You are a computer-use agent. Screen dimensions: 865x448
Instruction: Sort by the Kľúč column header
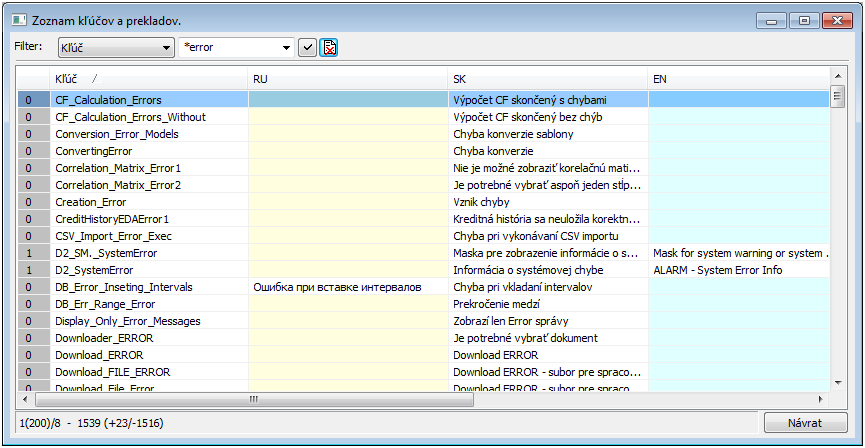148,78
